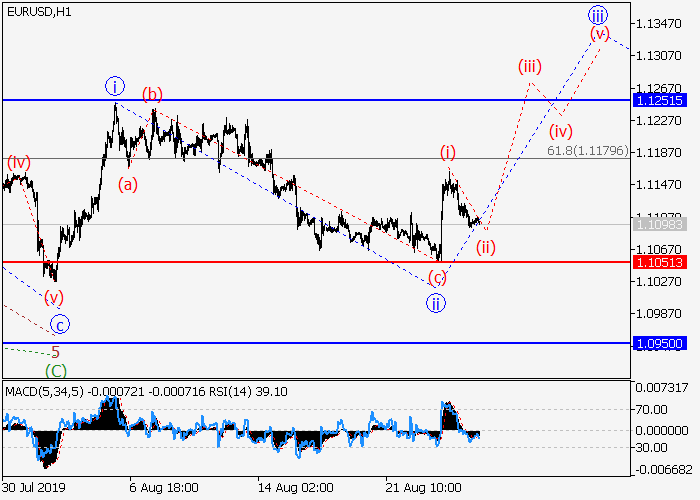Click the red (ii) wave label
The height and width of the screenshot is (500, 700).
tap(486, 246)
